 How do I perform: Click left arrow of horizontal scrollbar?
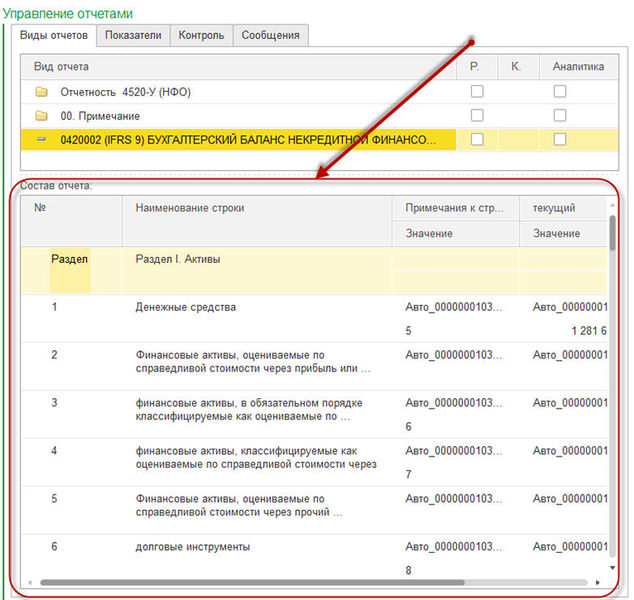click(x=29, y=582)
